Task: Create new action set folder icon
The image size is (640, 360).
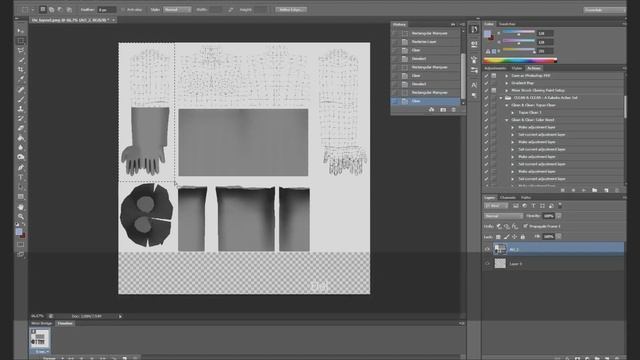Action: click(x=594, y=190)
